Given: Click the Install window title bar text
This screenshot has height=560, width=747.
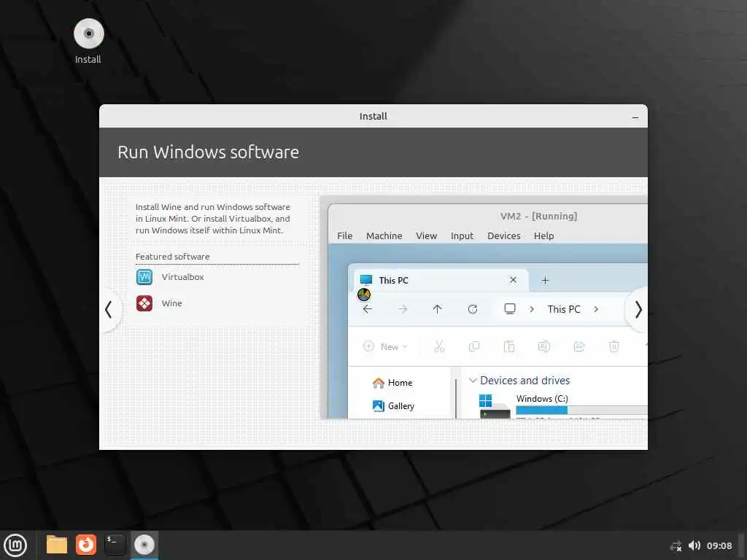Looking at the screenshot, I should [373, 116].
